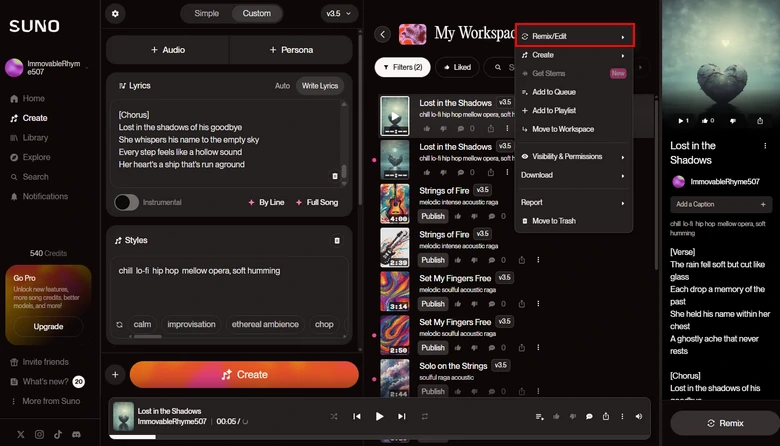The image size is (780, 446).
Task: Click share icon in the player bar
Action: tap(605, 416)
